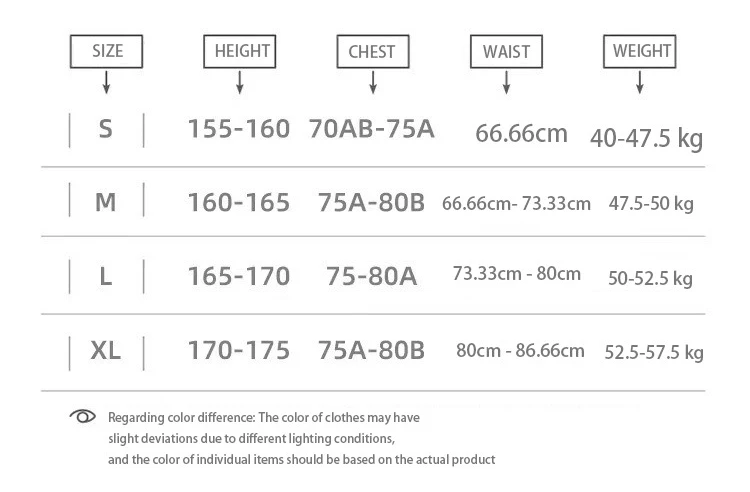Choose size S in the size column
The height and width of the screenshot is (492, 750).
point(106,130)
